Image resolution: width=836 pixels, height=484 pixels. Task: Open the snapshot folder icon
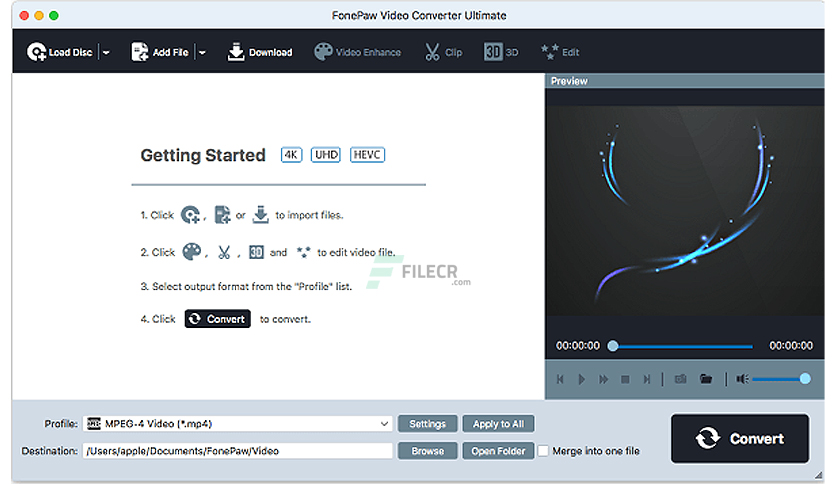pyautogui.click(x=706, y=379)
